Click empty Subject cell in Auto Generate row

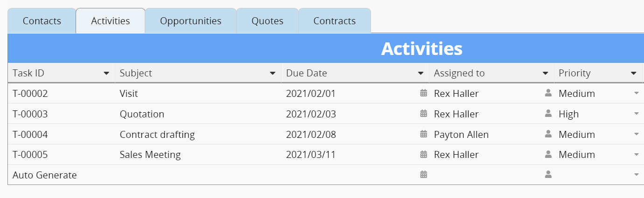click(198, 175)
